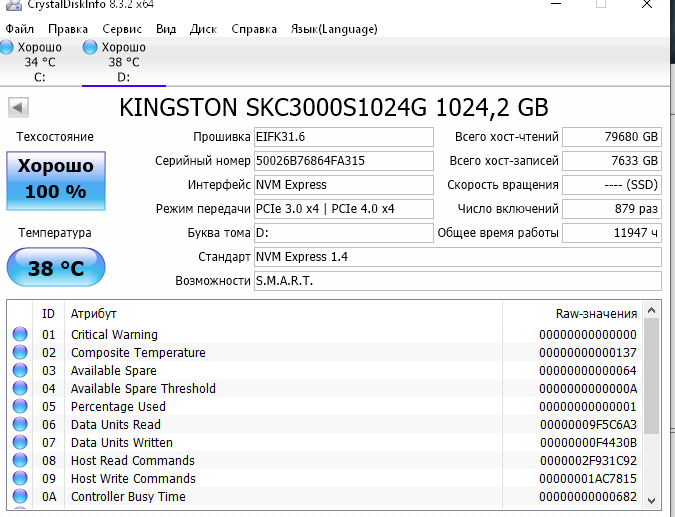This screenshot has height=517, width=675.
Task: Click total host writes value 7633 GB
Action: click(x=612, y=161)
